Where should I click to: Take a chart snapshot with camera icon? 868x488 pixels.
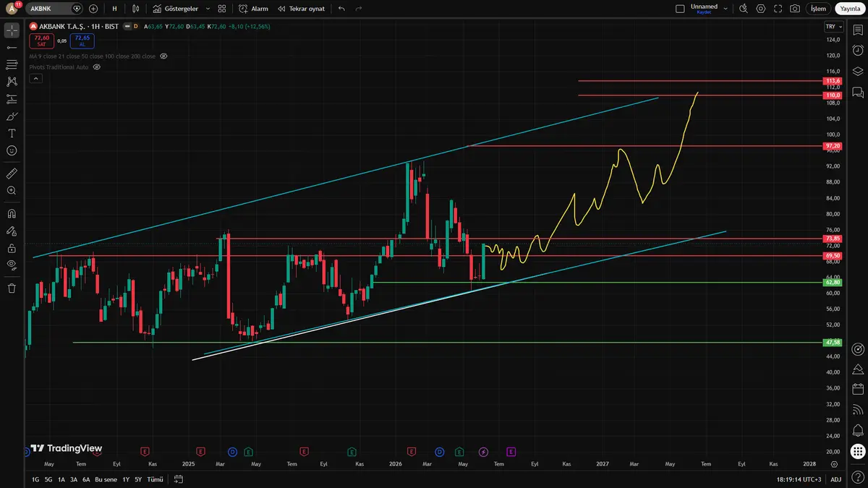point(795,9)
